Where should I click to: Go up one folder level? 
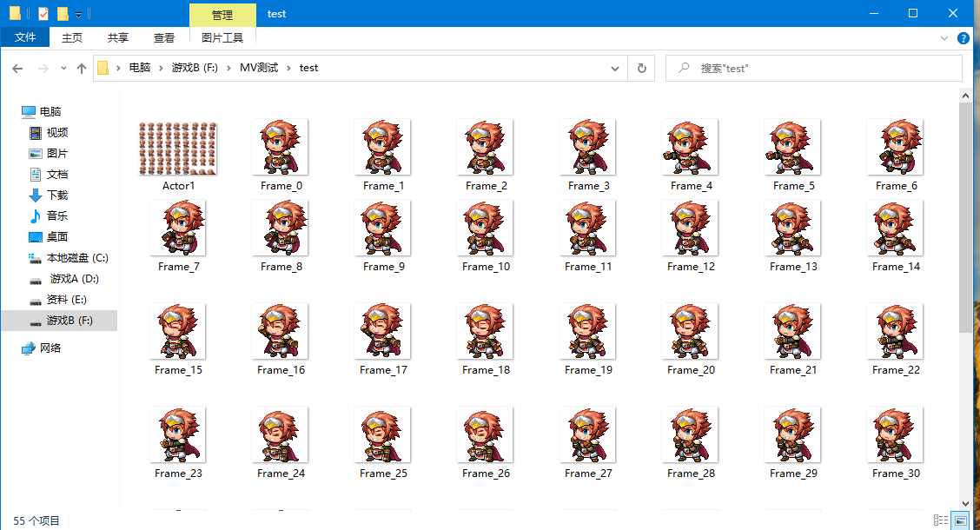tap(82, 68)
